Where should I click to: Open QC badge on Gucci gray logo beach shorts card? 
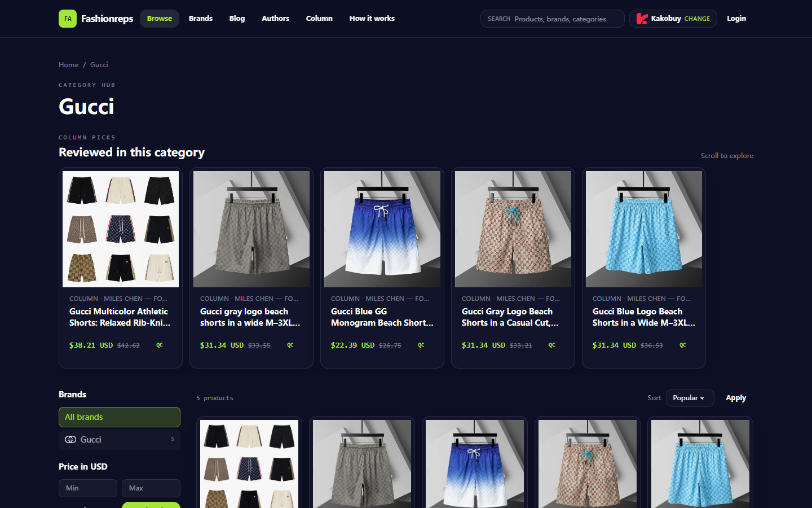click(x=290, y=345)
